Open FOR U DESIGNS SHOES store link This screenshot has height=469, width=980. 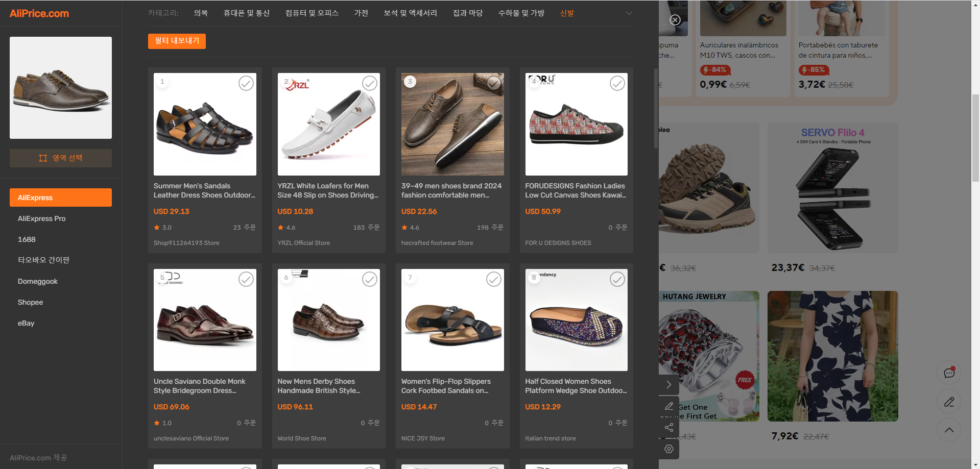tap(558, 243)
